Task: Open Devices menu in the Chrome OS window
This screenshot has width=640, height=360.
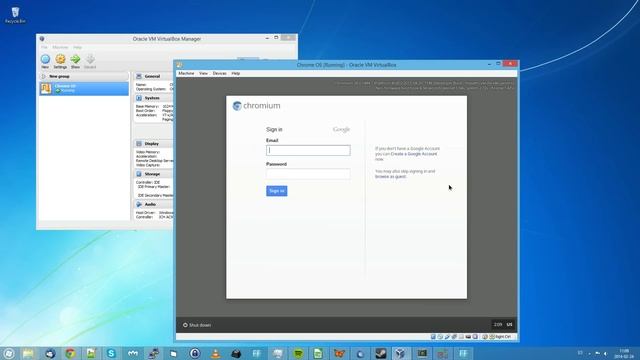Action: tap(220, 73)
